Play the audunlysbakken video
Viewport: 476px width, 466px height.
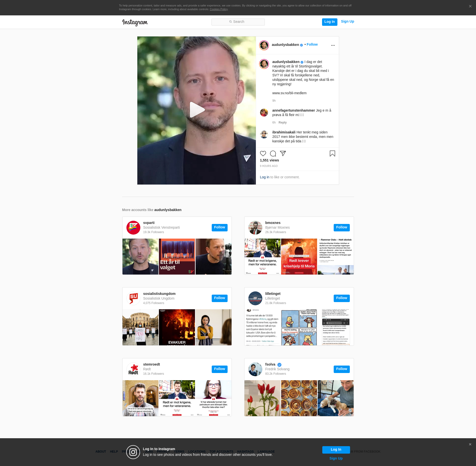[x=197, y=110]
